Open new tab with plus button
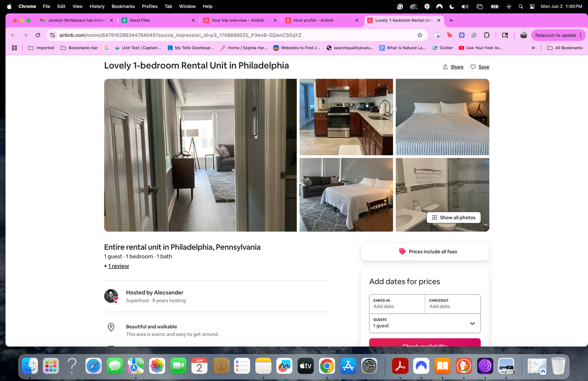This screenshot has width=588, height=381. coord(451,20)
